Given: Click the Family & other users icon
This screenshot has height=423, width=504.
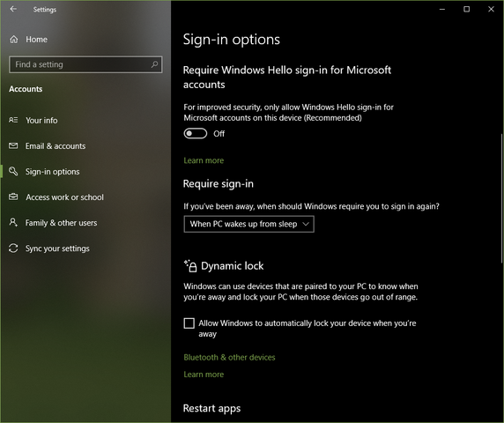Looking at the screenshot, I should tap(13, 222).
